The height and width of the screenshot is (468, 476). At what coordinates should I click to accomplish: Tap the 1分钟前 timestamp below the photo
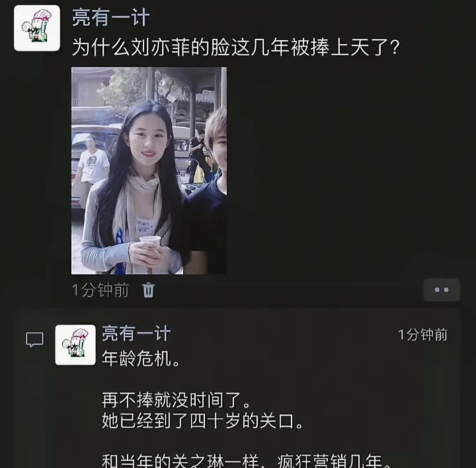(100, 290)
